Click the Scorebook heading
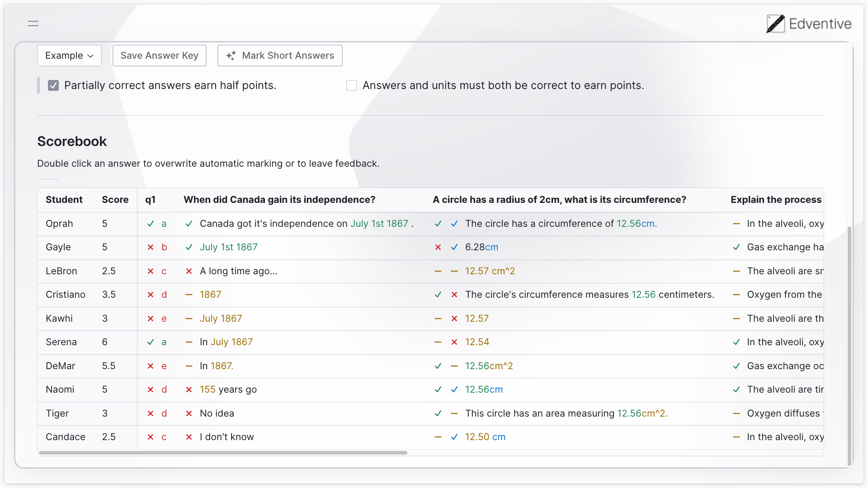 pos(72,141)
